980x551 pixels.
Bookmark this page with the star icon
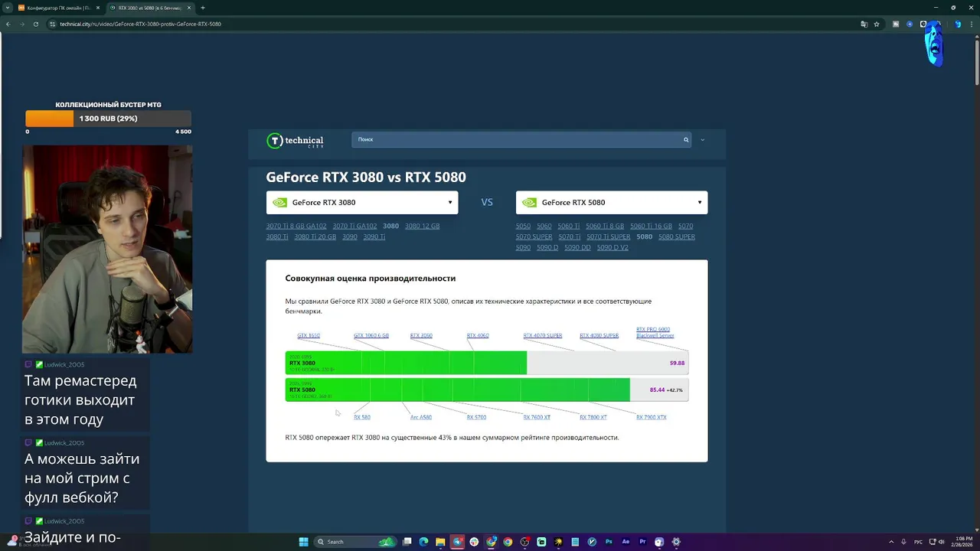pos(877,24)
